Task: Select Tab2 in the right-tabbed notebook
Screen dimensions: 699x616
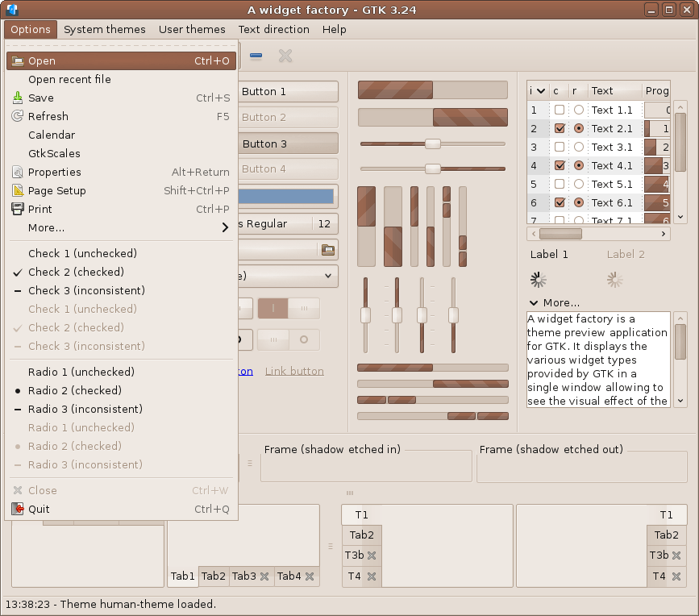Action: pos(667,535)
